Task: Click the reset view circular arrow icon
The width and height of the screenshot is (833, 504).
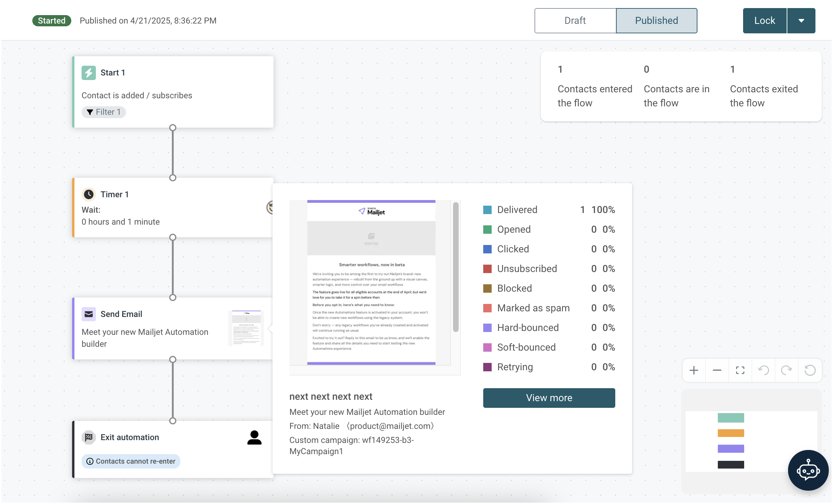Action: 810,370
